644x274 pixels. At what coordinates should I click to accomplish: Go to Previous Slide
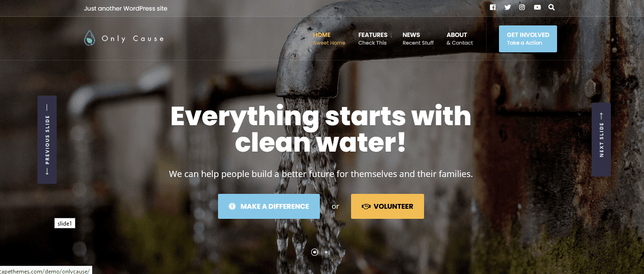(x=47, y=140)
